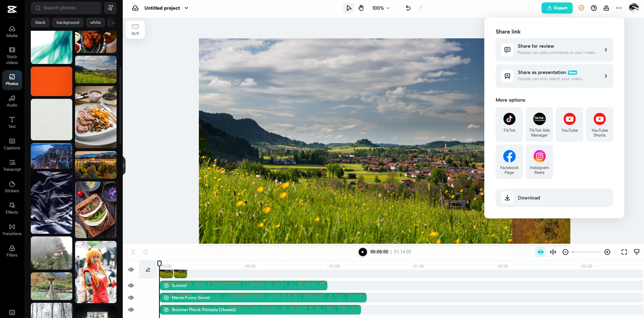644x318 pixels.
Task: Click the preview display icon
Action: (x=636, y=252)
